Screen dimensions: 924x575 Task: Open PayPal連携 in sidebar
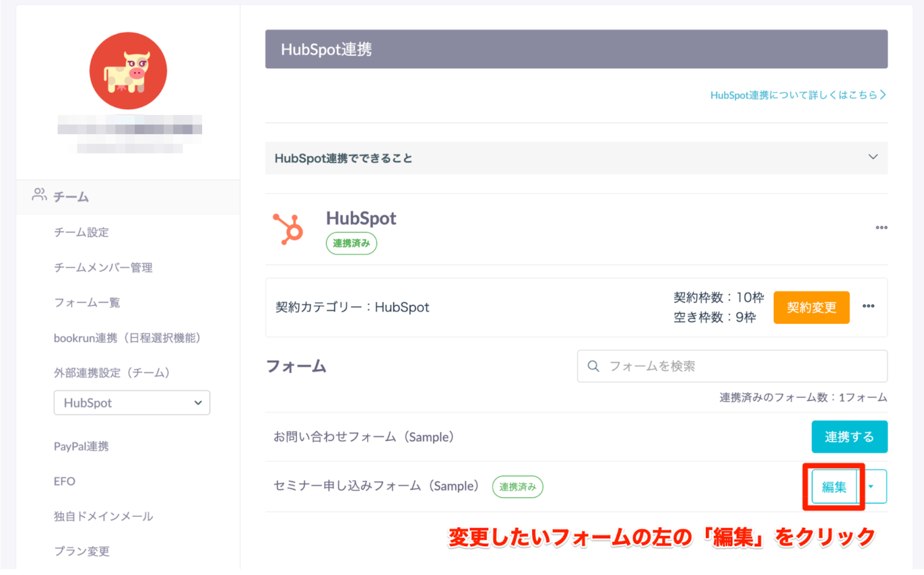point(81,446)
